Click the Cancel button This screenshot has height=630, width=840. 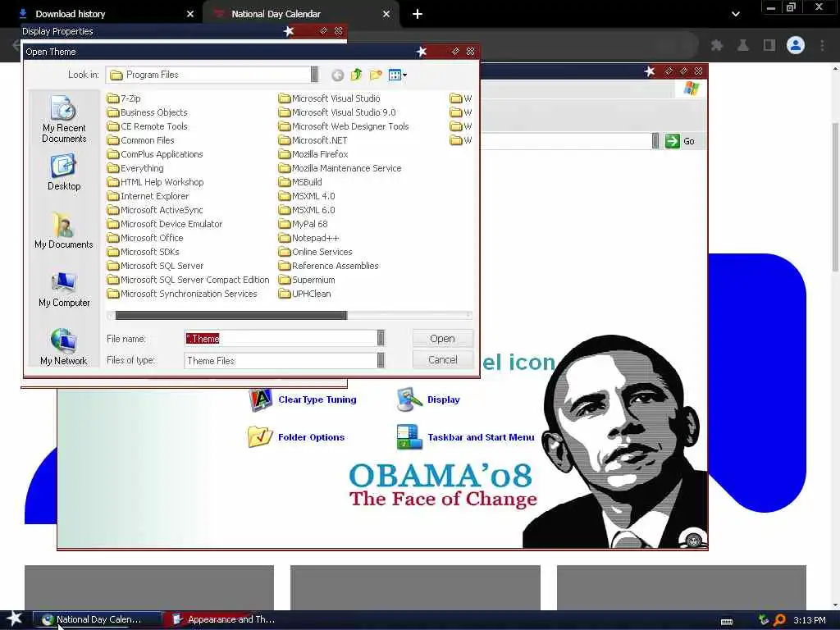[x=442, y=360]
